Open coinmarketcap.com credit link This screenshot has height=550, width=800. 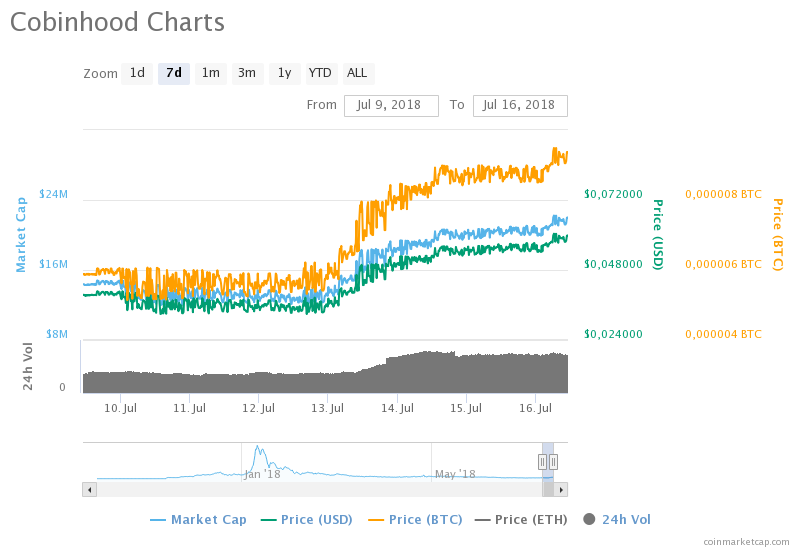(746, 542)
